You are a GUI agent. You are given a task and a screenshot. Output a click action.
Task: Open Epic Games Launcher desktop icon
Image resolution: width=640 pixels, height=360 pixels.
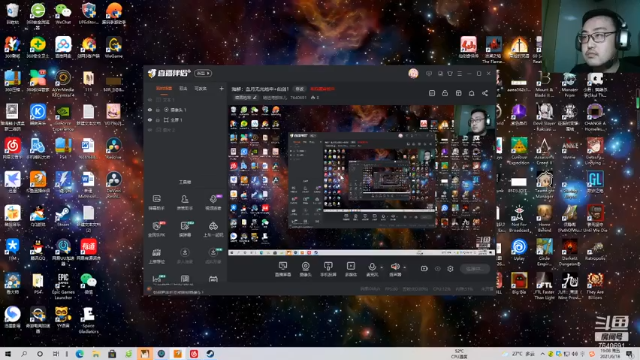click(x=63, y=286)
